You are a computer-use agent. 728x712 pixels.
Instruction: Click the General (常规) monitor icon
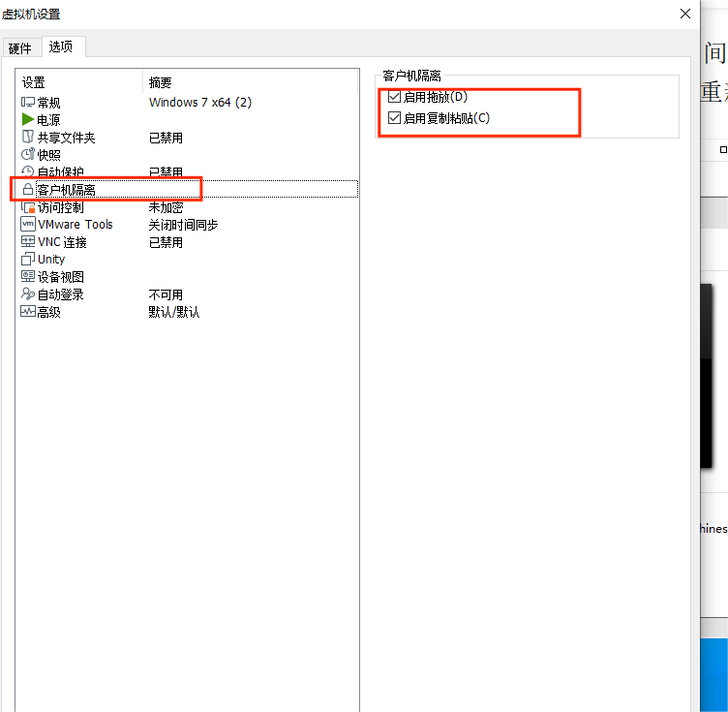[28, 103]
